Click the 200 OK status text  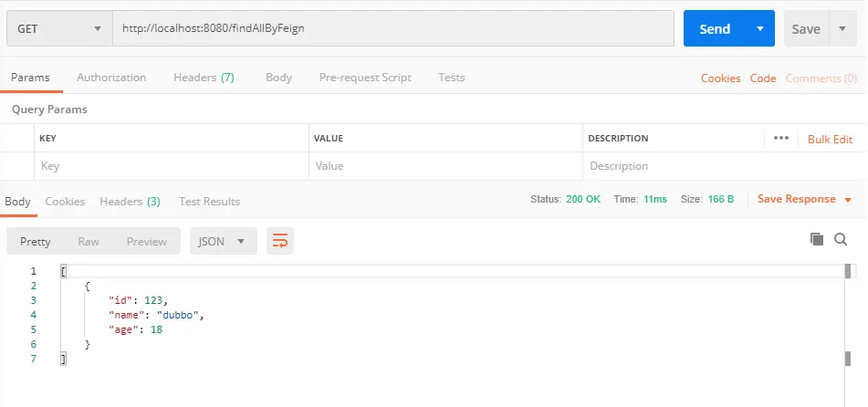pos(583,199)
